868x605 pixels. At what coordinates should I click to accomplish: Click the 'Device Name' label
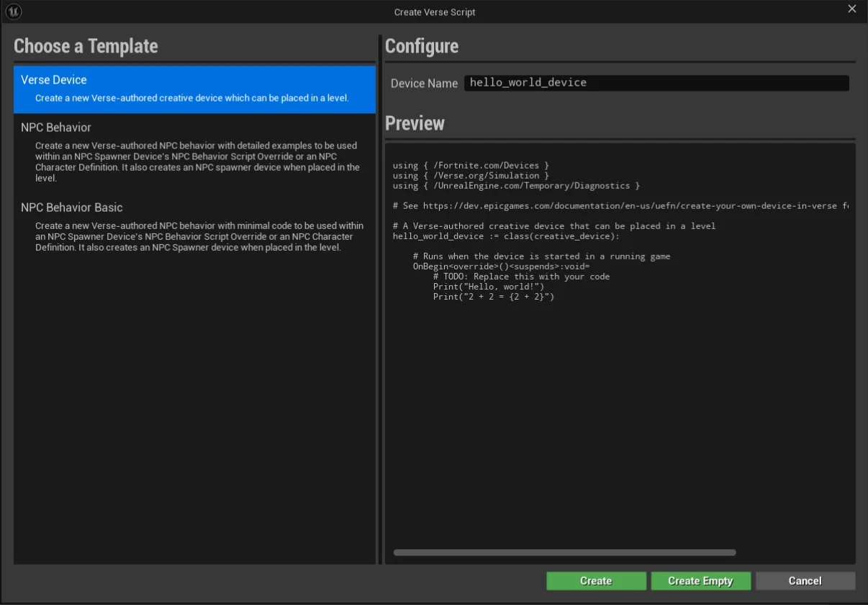click(x=424, y=84)
